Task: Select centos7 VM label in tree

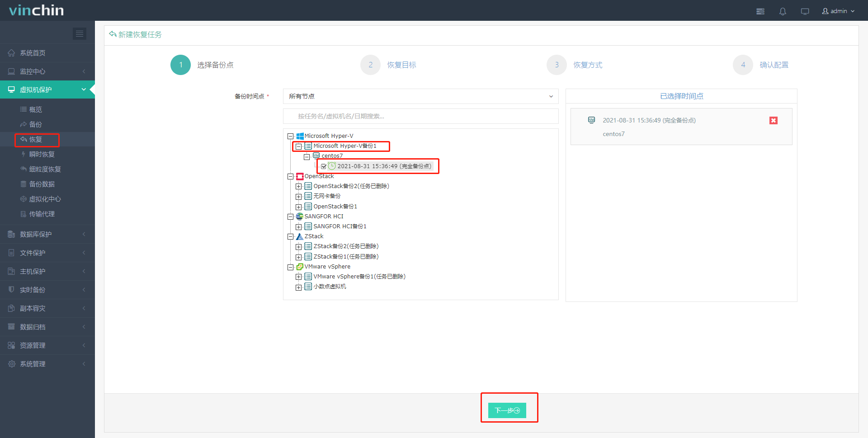Action: 332,156
